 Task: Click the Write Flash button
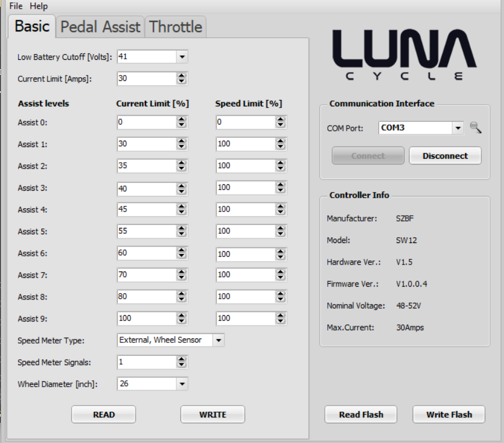click(x=449, y=415)
